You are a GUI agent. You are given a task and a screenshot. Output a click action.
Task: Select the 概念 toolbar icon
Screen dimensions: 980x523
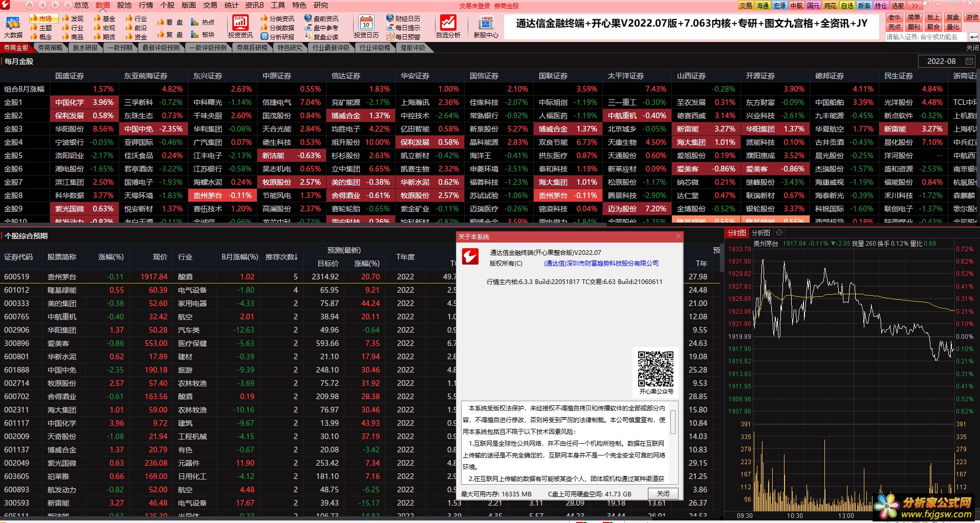41,36
